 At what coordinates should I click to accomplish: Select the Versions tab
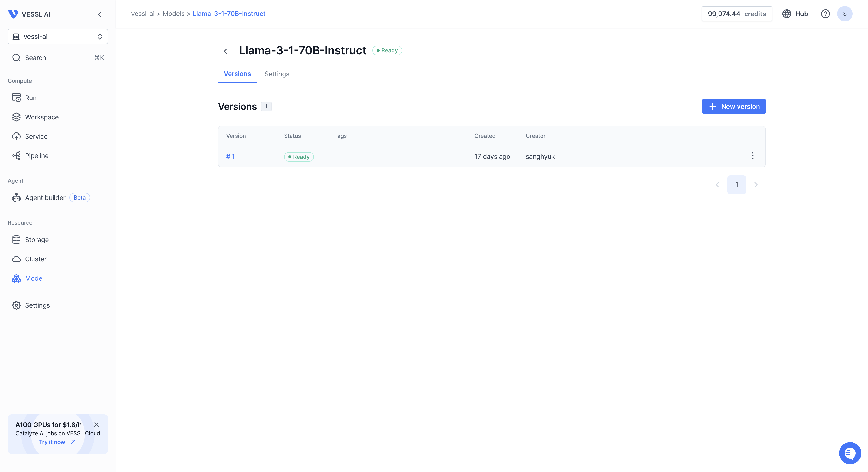click(x=237, y=74)
